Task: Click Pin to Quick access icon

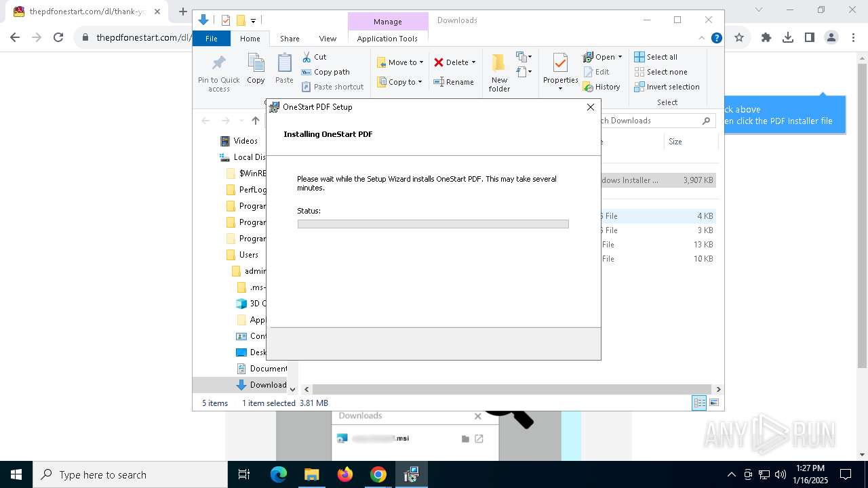Action: 218,64
